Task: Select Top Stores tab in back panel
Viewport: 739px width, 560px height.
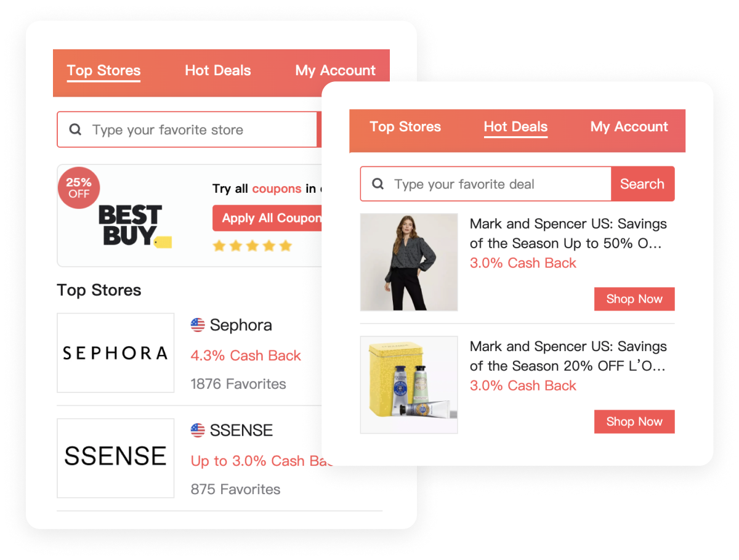Action: coord(104,71)
